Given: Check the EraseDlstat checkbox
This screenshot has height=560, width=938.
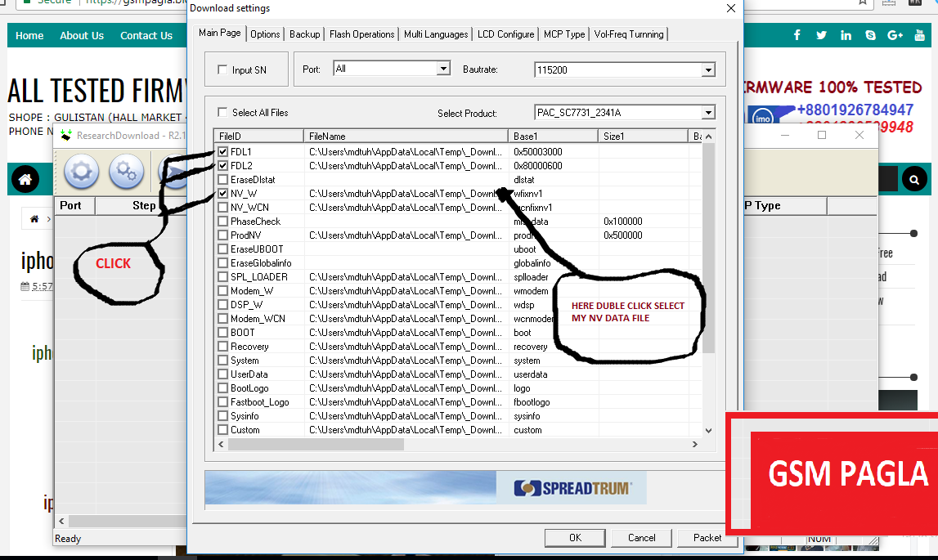Looking at the screenshot, I should [223, 179].
